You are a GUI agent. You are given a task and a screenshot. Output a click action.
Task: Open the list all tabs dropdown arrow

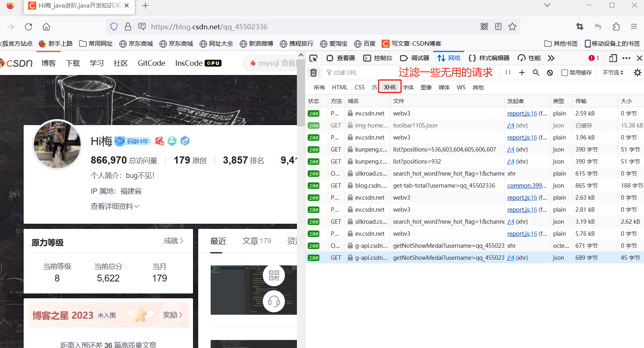coord(547,5)
